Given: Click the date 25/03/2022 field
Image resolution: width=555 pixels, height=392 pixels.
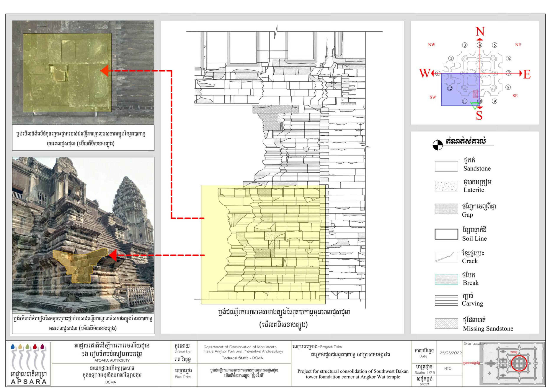Looking at the screenshot, I should (x=451, y=353).
